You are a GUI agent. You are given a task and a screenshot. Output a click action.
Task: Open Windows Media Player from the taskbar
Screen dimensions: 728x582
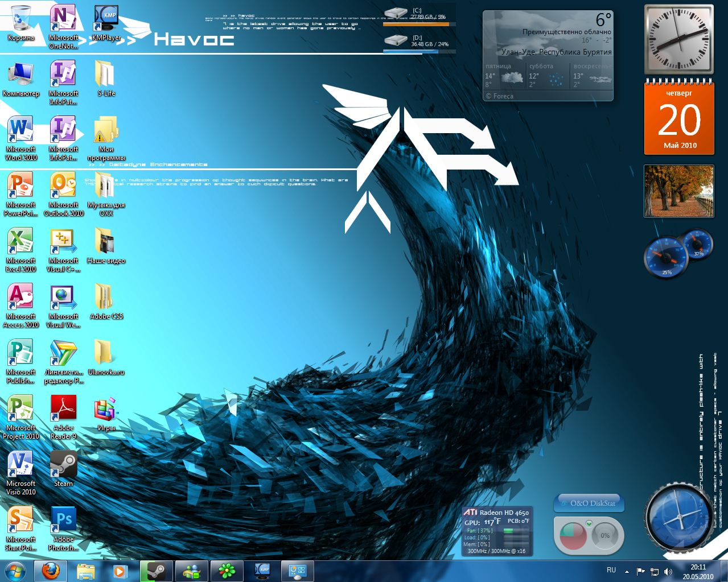coord(120,571)
